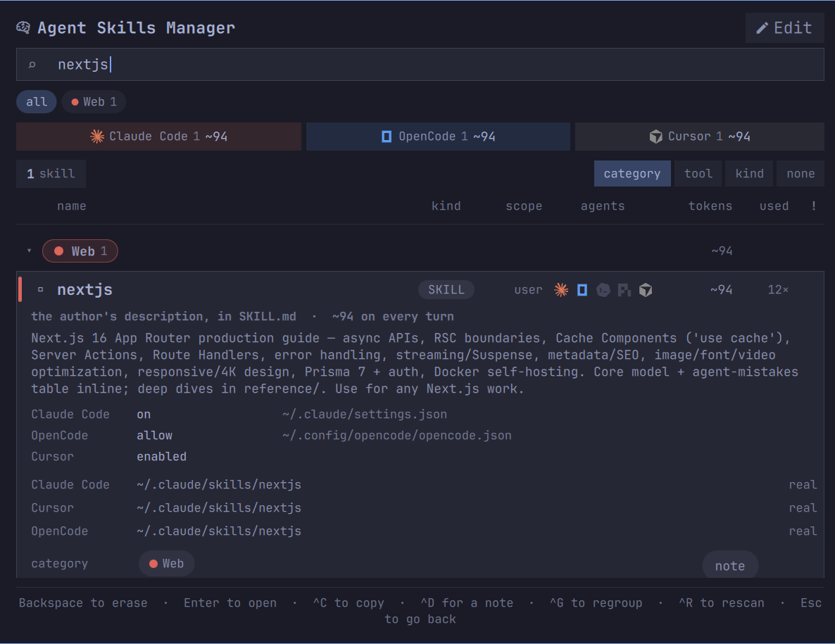Click the '~94' tokens value in the Web group header

coord(722,251)
